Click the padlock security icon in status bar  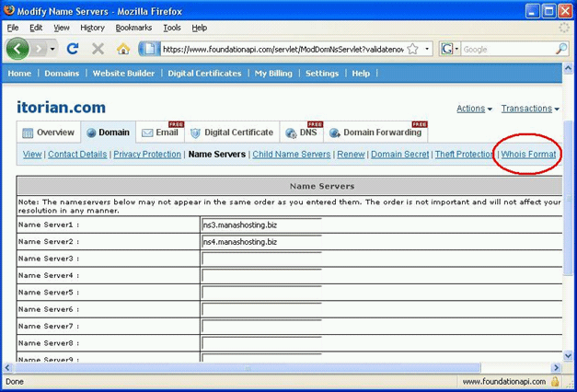point(555,382)
